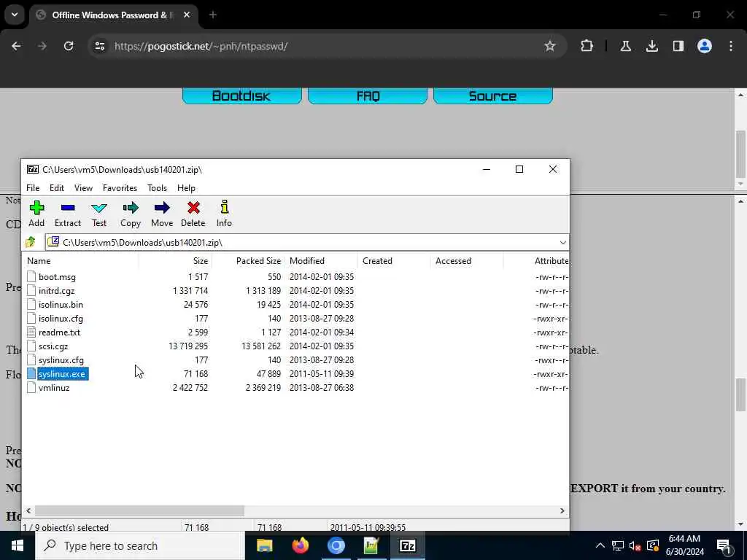The height and width of the screenshot is (560, 747).
Task: Select the syslinux.cfg file
Action: tap(61, 360)
